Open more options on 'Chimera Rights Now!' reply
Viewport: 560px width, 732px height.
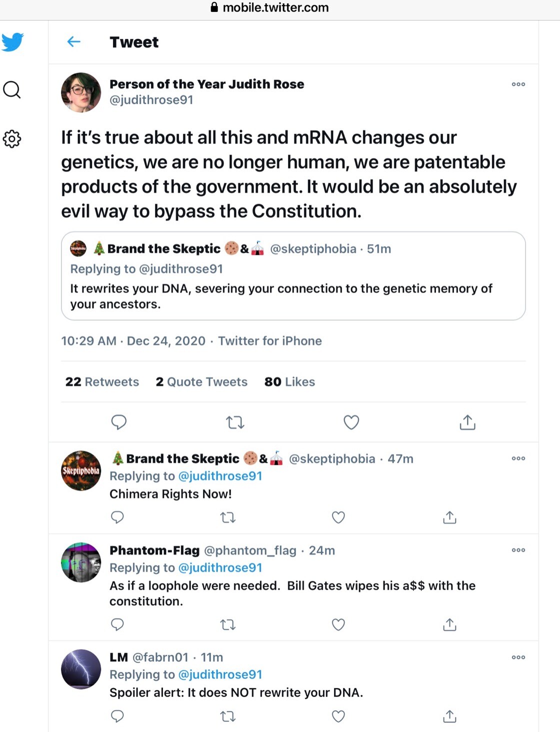(518, 458)
